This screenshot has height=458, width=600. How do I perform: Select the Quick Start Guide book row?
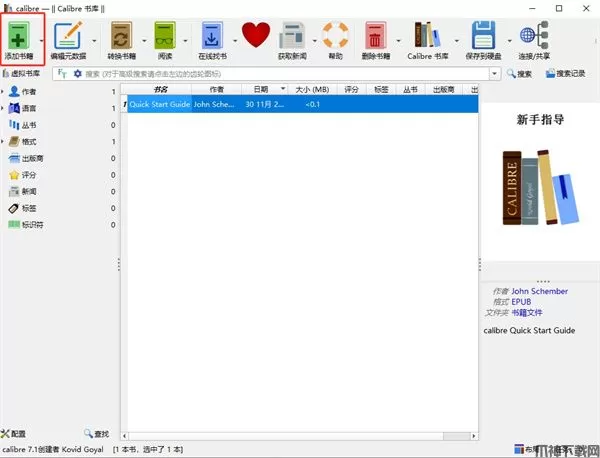point(300,104)
